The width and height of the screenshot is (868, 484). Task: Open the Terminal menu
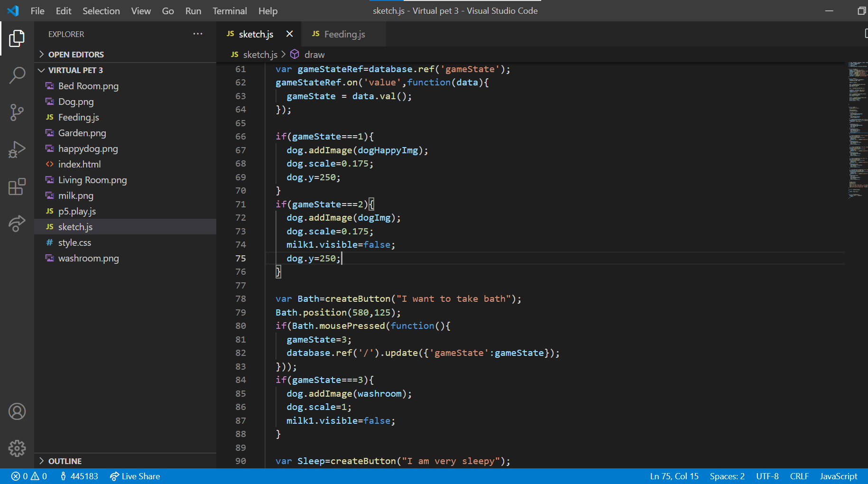coord(230,10)
